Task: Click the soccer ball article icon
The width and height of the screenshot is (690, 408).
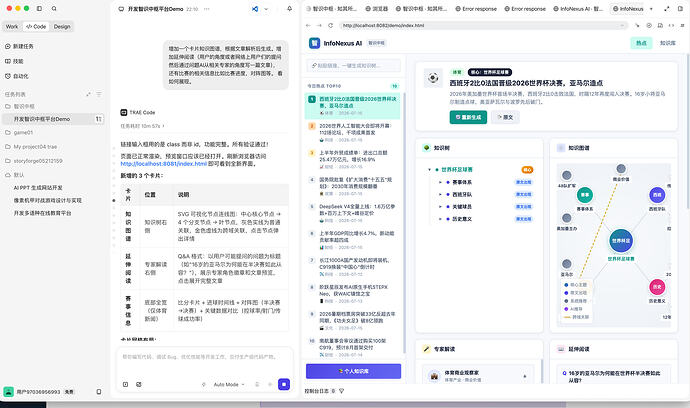Action: click(x=433, y=78)
